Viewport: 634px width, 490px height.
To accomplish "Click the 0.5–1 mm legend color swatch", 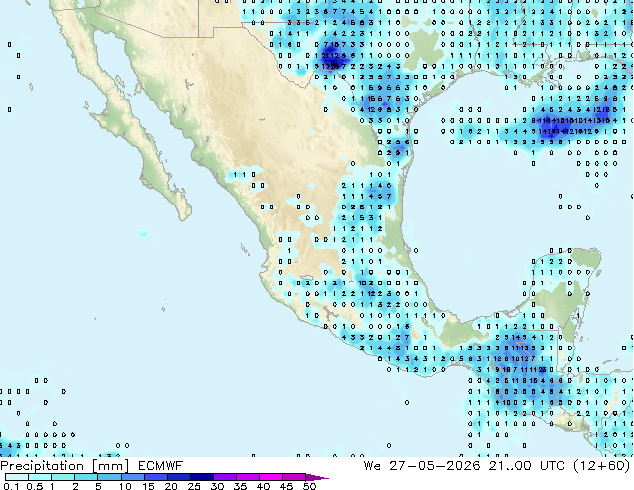I will pos(40,477).
